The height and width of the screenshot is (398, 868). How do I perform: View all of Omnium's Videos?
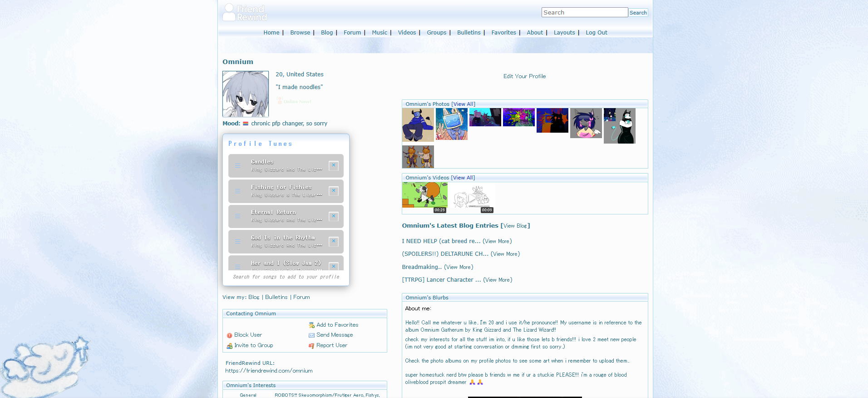point(463,178)
